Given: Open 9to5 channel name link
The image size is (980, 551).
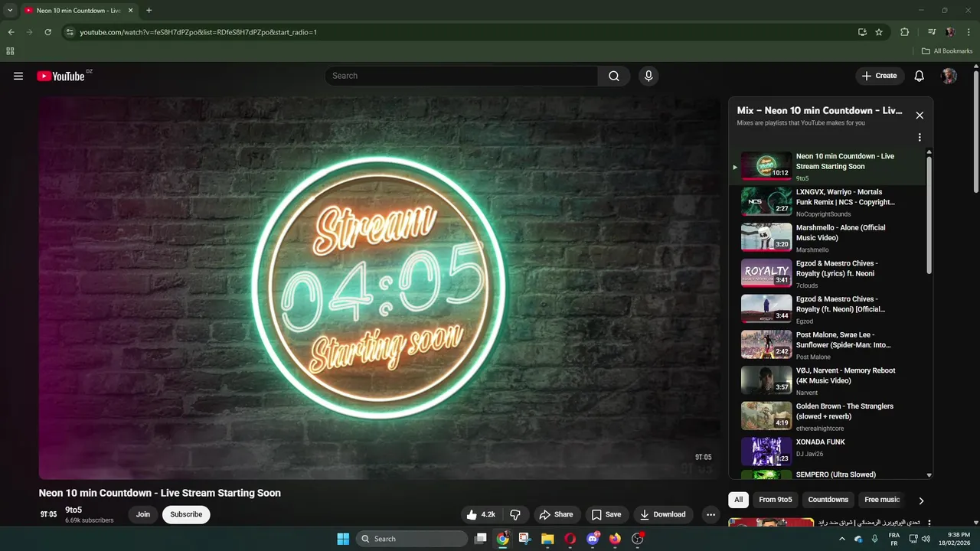Looking at the screenshot, I should (73, 510).
